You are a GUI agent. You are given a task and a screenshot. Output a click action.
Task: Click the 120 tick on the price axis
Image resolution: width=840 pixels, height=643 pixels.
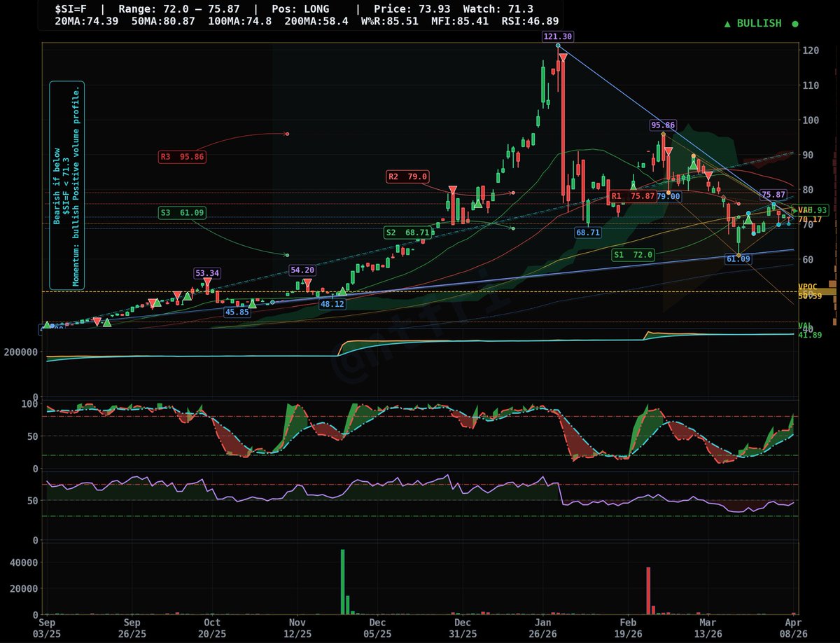tap(811, 50)
